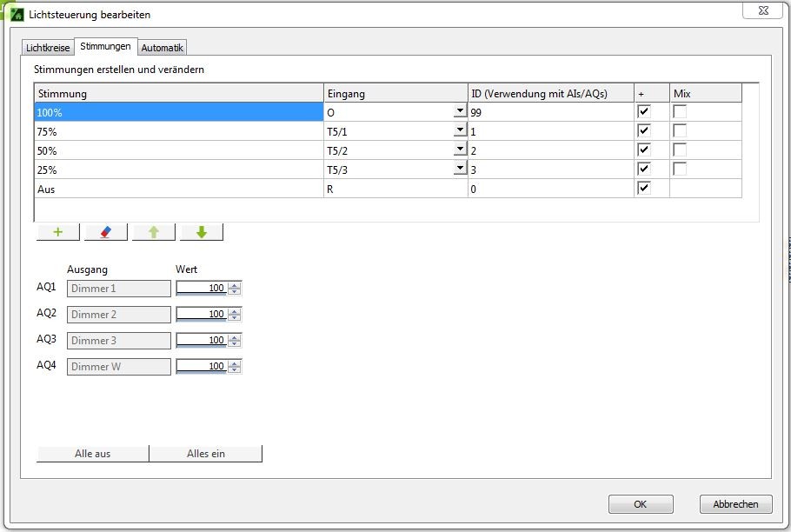Click the Alles ein button
The image size is (791, 532).
206,454
